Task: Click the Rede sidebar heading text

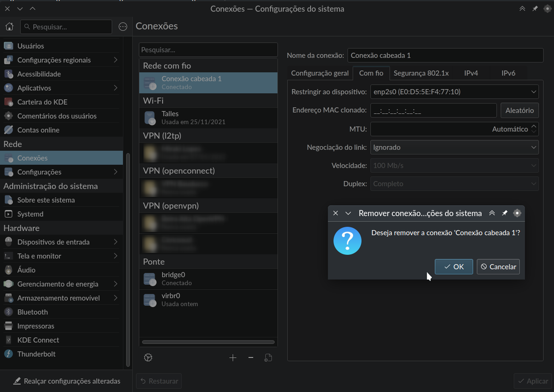Action: coord(13,144)
